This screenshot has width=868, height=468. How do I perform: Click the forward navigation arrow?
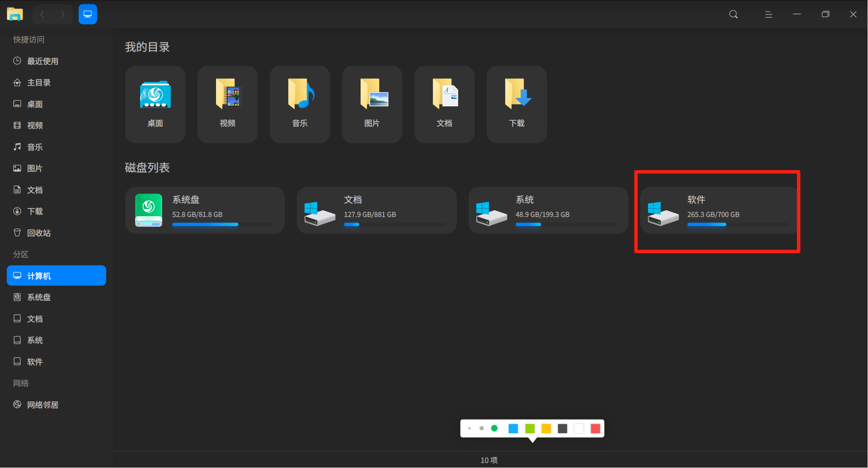(x=63, y=14)
